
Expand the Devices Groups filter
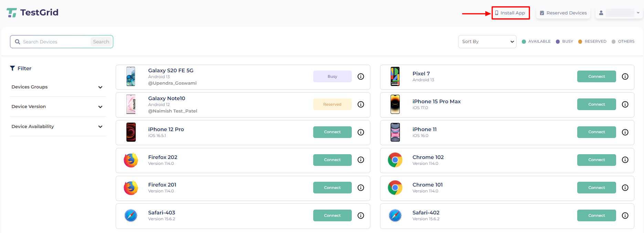(58, 87)
